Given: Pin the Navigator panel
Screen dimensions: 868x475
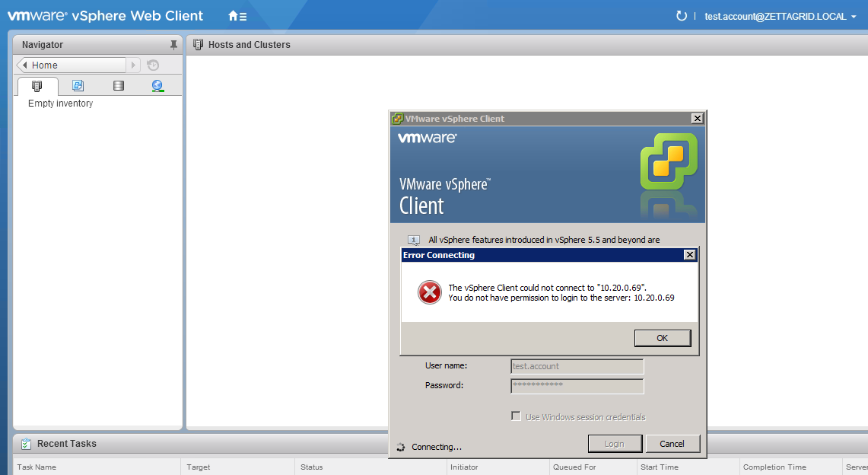Looking at the screenshot, I should pos(173,45).
